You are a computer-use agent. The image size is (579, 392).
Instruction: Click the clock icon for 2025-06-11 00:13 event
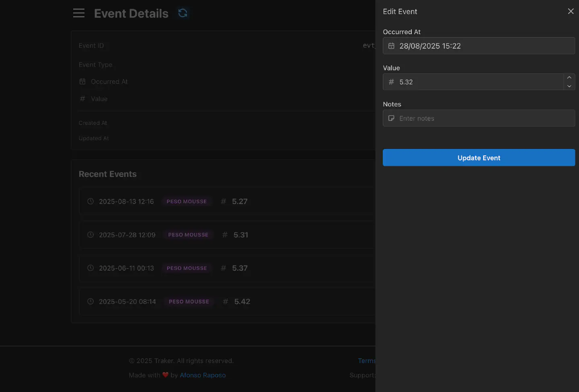(x=90, y=268)
